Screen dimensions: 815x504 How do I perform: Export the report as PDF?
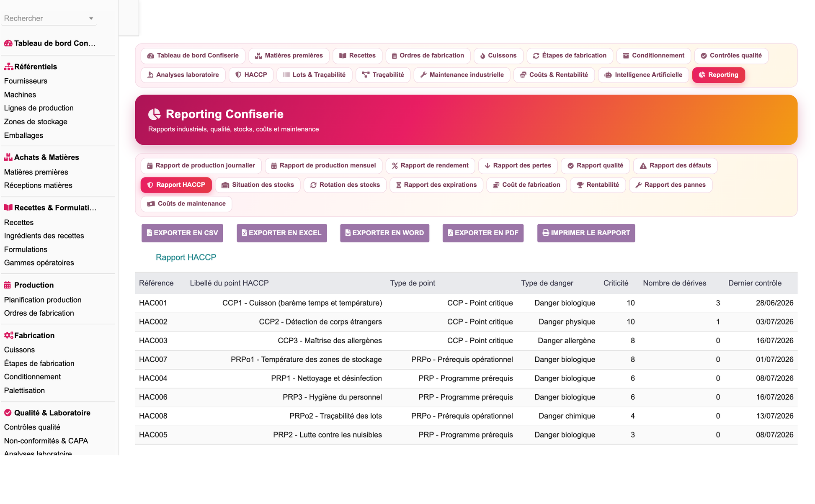click(483, 233)
